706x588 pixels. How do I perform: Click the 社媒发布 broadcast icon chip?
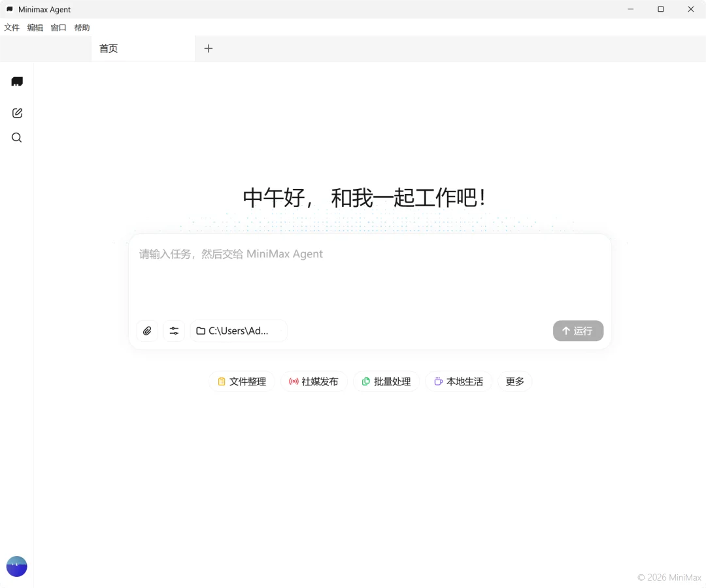pyautogui.click(x=294, y=381)
